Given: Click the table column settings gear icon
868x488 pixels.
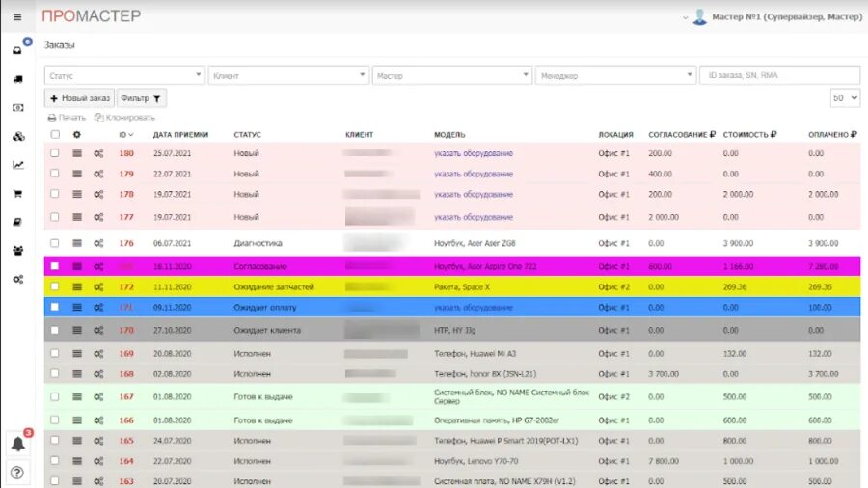Looking at the screenshot, I should [76, 134].
